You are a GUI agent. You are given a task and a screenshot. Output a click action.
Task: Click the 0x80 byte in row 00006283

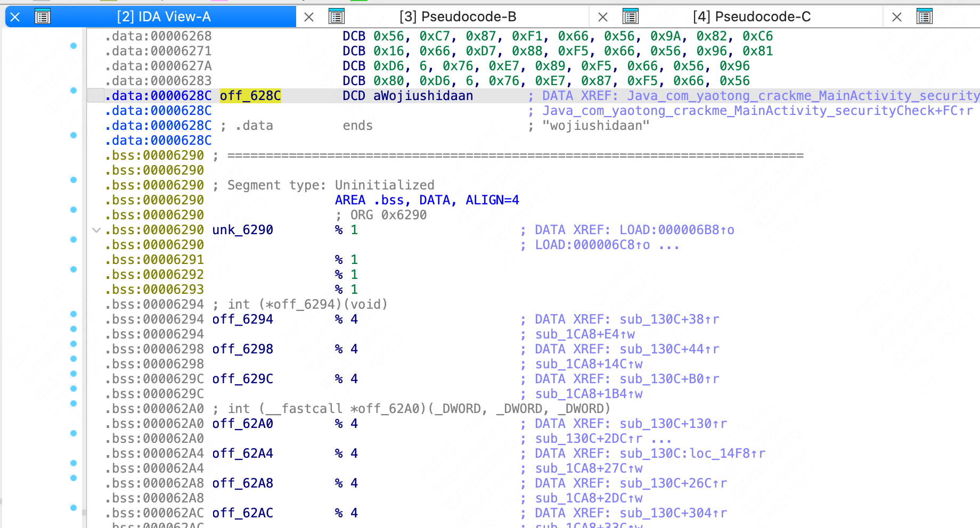click(x=388, y=81)
